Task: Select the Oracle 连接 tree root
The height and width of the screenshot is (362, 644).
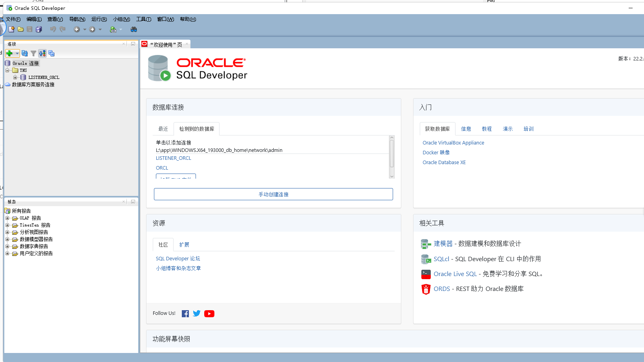Action: tap(26, 63)
